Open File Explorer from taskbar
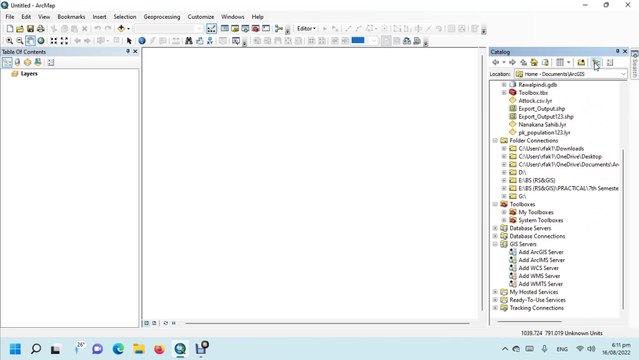Screen dimensions: 639x360 [x=139, y=349]
